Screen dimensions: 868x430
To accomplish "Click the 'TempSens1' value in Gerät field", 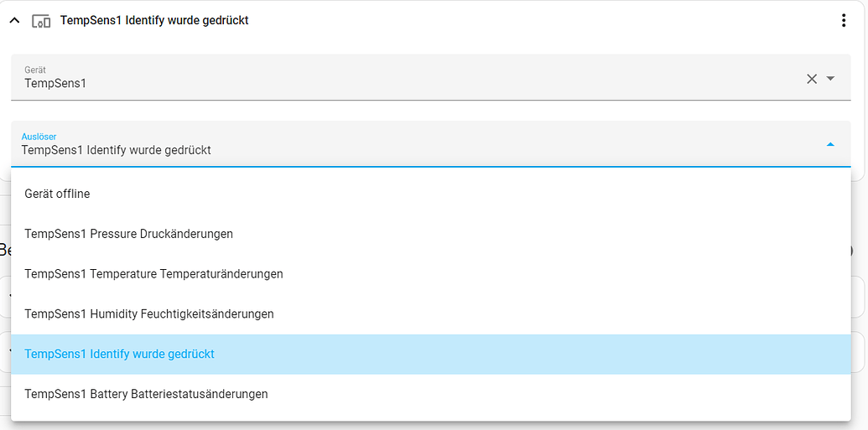I will (55, 83).
